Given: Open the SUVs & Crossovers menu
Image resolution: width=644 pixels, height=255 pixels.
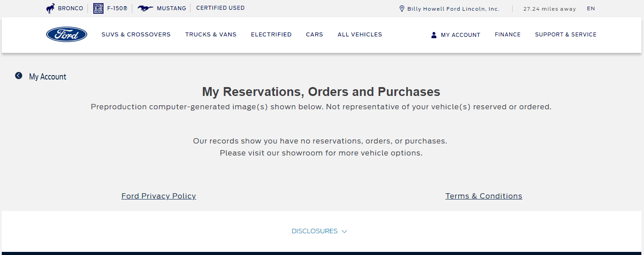Looking at the screenshot, I should pos(136,34).
